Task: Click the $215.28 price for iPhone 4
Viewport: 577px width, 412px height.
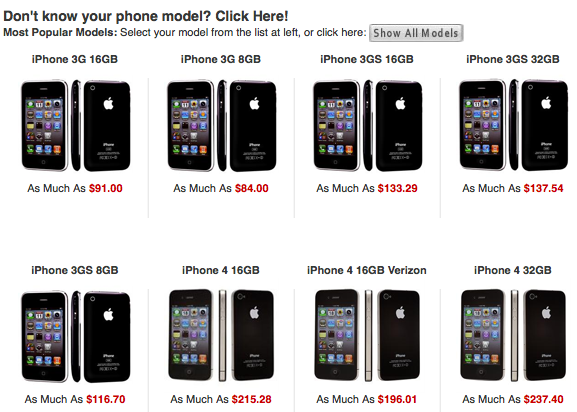Action: click(252, 399)
